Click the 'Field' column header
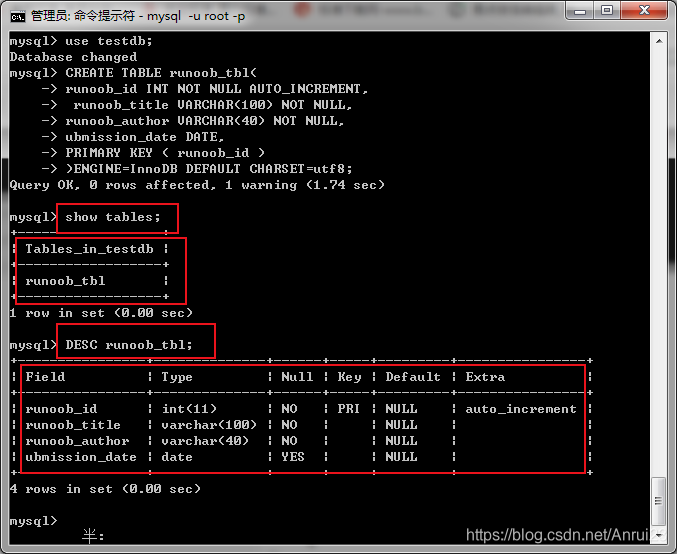Viewport: 677px width, 554px height. (45, 377)
